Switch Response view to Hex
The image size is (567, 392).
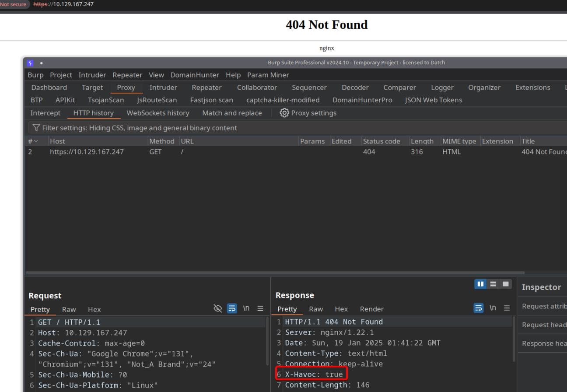click(341, 309)
